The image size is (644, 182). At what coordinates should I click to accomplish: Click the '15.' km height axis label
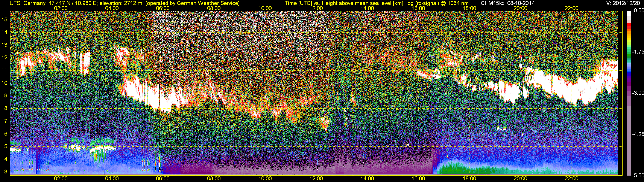(x=5, y=19)
